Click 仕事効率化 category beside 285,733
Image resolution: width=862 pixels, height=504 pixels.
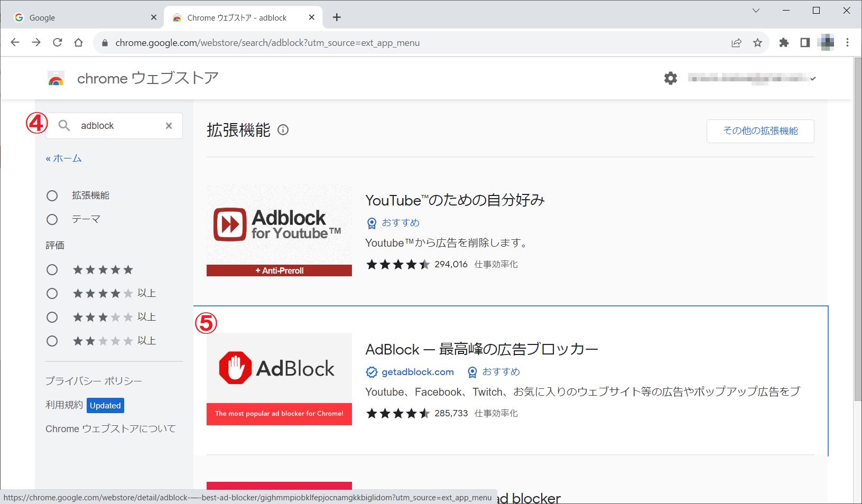coord(496,413)
